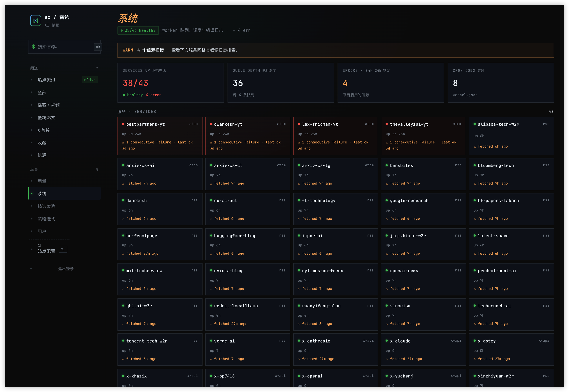This screenshot has width=569, height=392.
Task: Open the eu-ai-act service card
Action: pos(248,209)
